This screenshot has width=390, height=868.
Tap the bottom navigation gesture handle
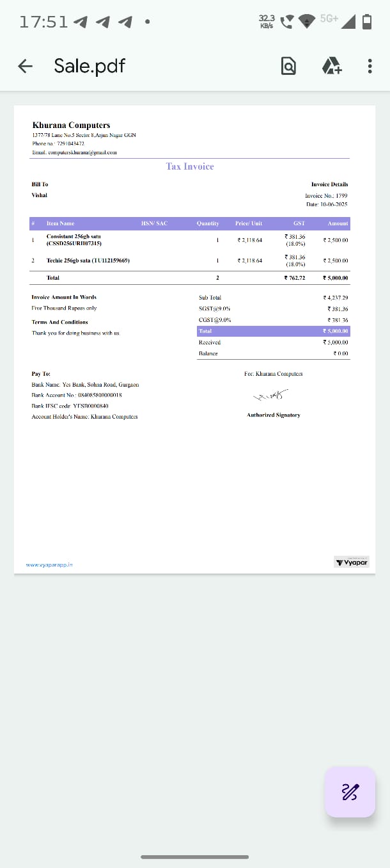click(194, 856)
